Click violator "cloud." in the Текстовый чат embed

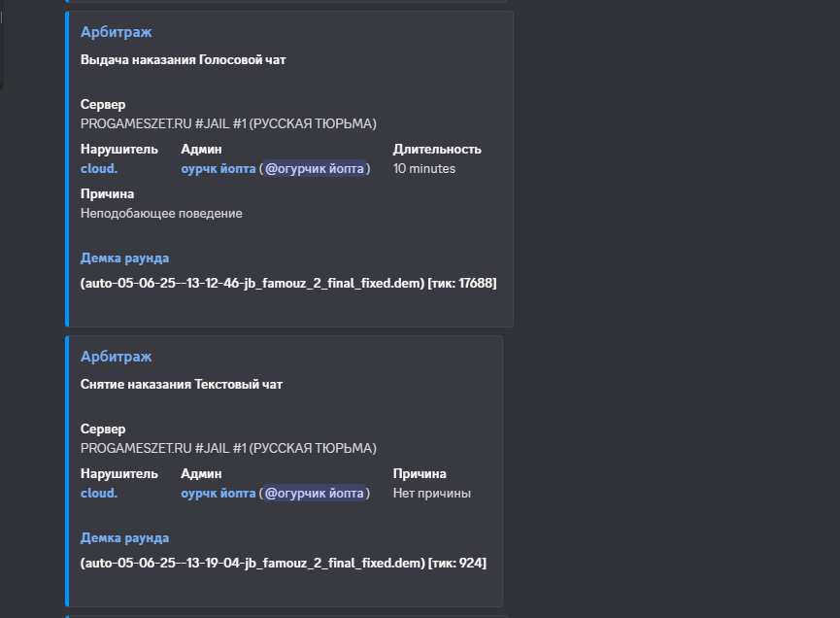point(99,493)
